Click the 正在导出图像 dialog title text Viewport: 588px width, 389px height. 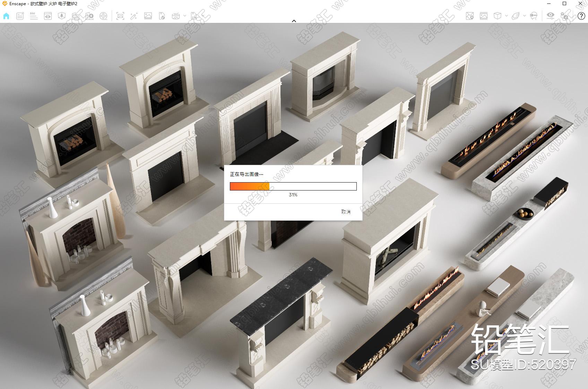pos(247,174)
